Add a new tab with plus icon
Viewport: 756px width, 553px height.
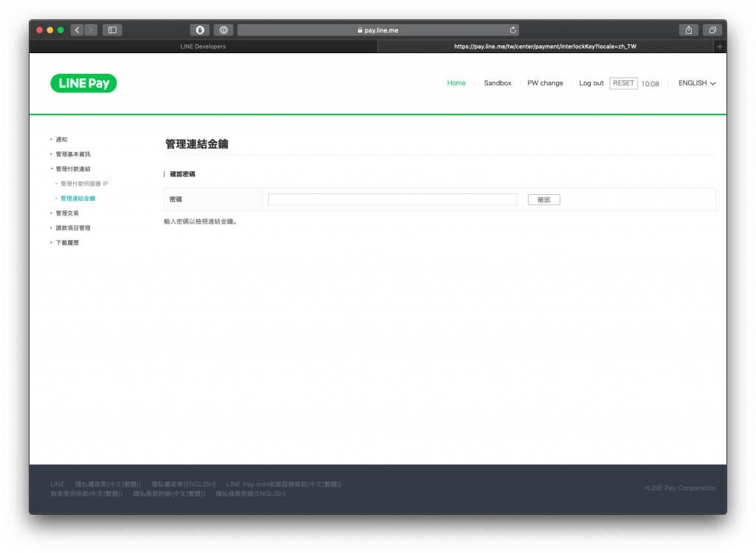tap(720, 47)
